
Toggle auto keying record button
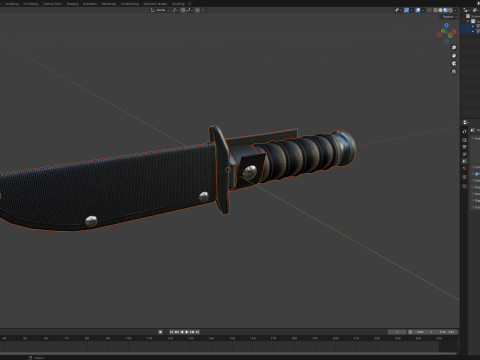[x=160, y=332]
